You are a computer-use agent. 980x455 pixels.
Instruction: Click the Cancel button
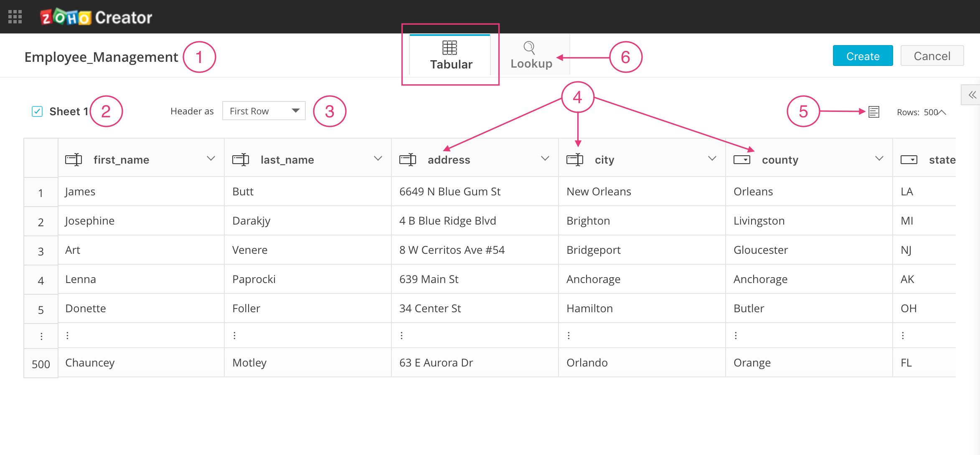(932, 56)
